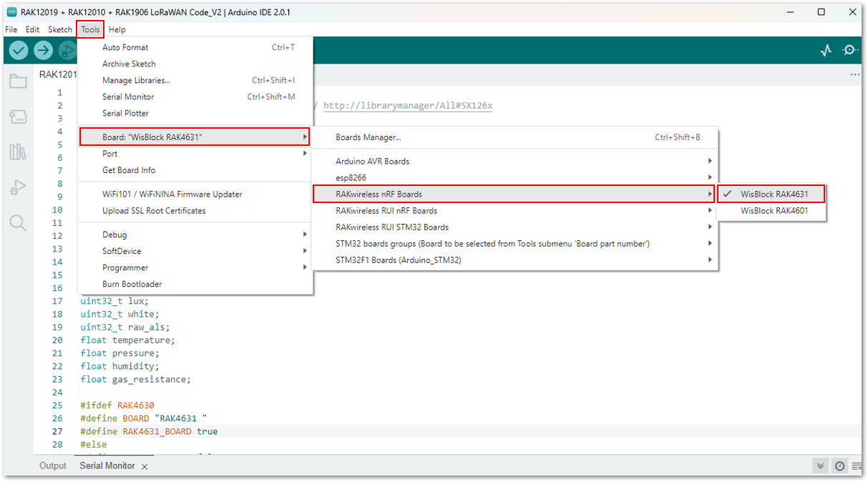This screenshot has height=482, width=868.
Task: Click code line "#define RAK4631_BOARD true"
Action: [149, 431]
